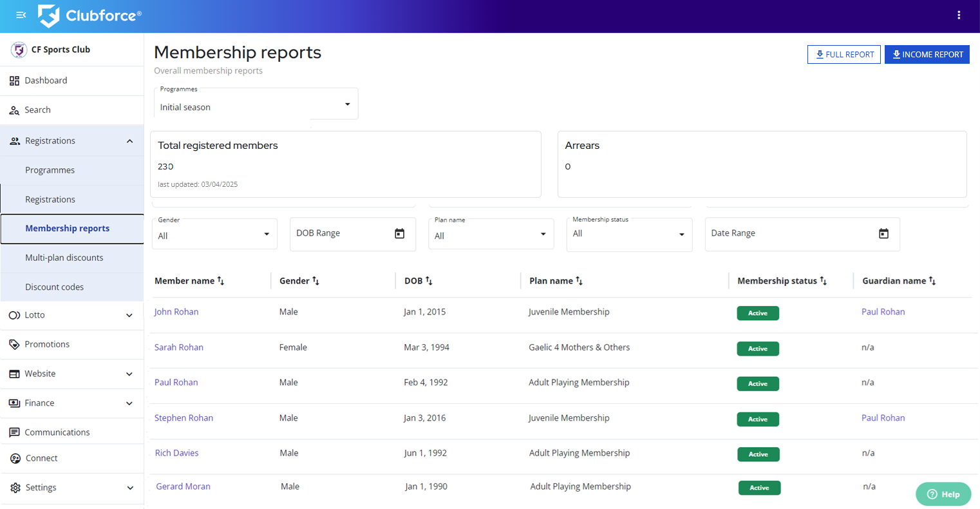This screenshot has height=509, width=980.
Task: Select the Search icon in the sidebar
Action: [x=14, y=110]
